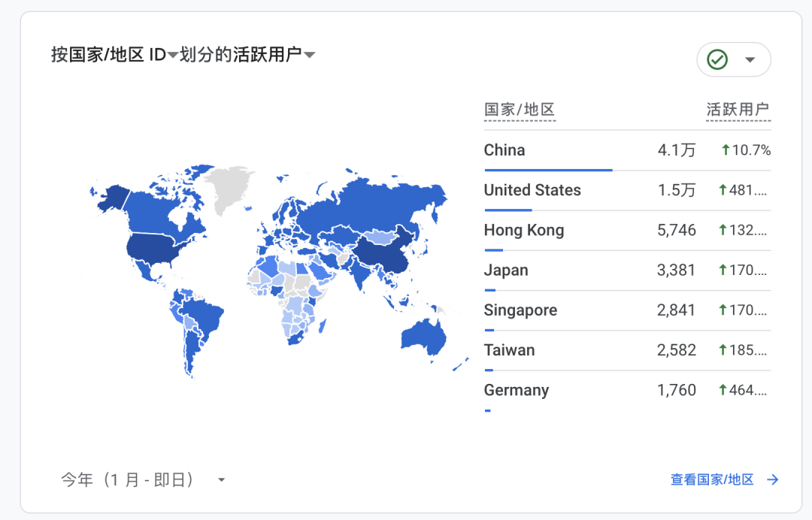Click the 活跃用户 column header
This screenshot has width=812, height=520.
[x=738, y=110]
